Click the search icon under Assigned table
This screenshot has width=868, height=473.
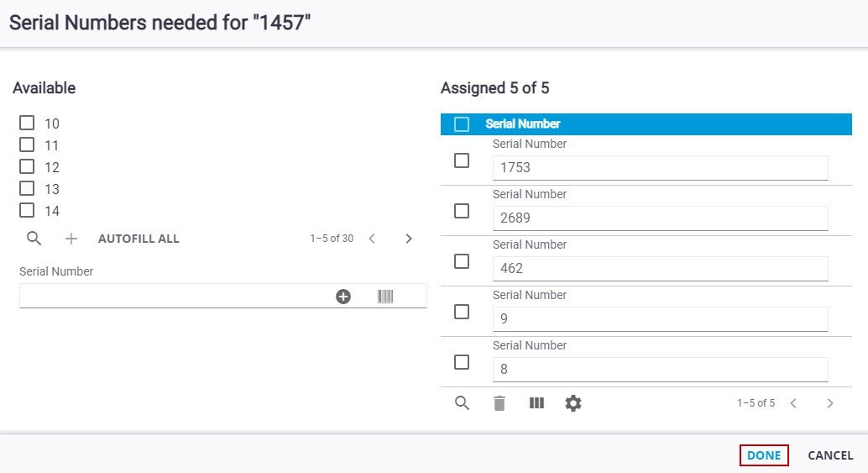(462, 403)
